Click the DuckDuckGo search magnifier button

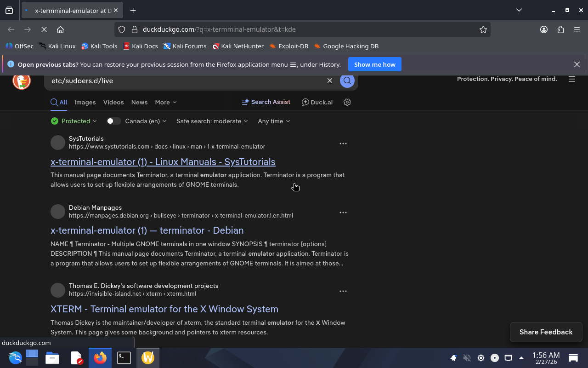click(347, 80)
